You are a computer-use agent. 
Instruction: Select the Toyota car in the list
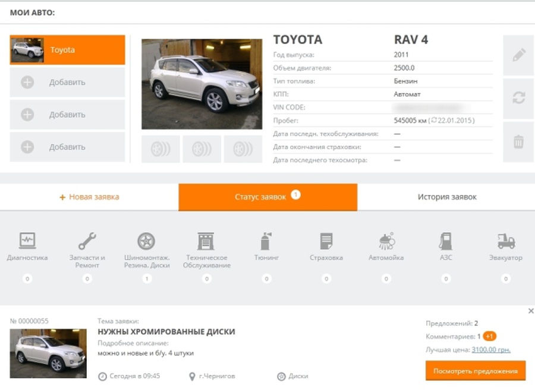coord(67,50)
